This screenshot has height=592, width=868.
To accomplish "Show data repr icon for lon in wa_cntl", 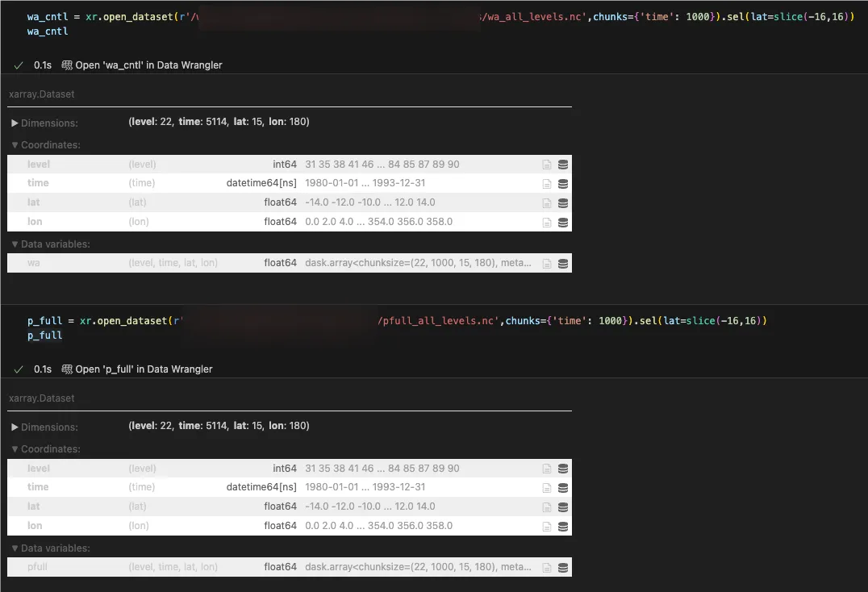I will click(563, 223).
